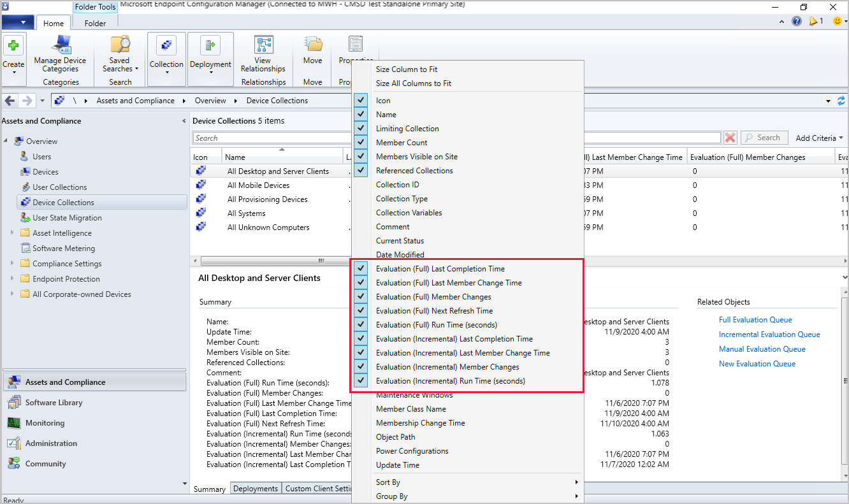849x504 pixels.
Task: Open Incremental Evaluation Queue link
Action: click(769, 335)
